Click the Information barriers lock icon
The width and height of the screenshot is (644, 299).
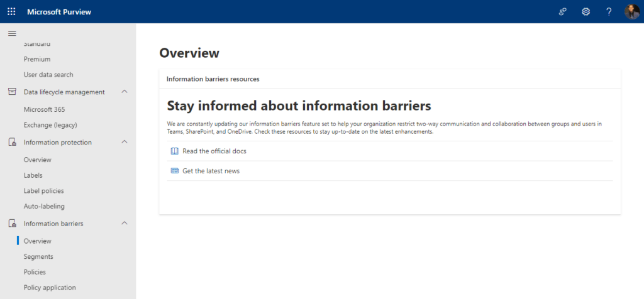[x=13, y=224]
